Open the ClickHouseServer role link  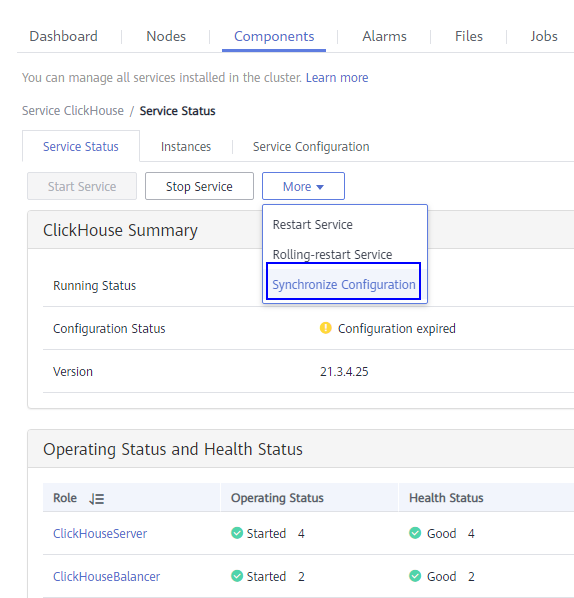coord(100,533)
